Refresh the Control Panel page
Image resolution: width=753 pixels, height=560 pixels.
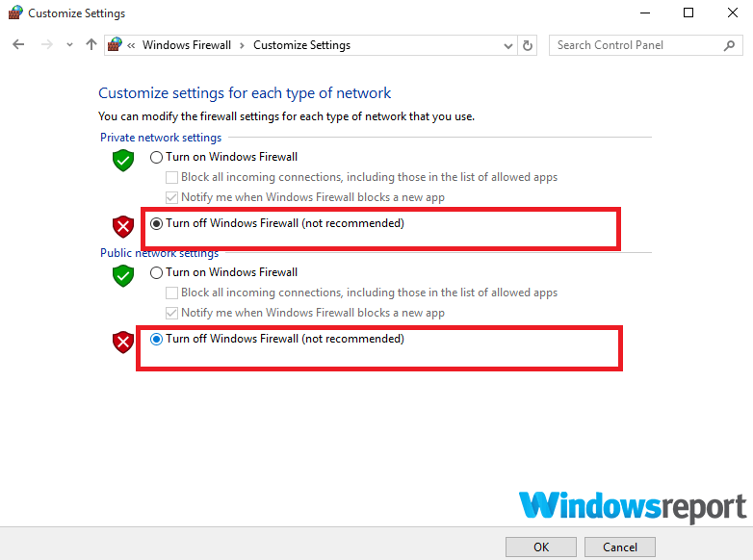pyautogui.click(x=528, y=45)
